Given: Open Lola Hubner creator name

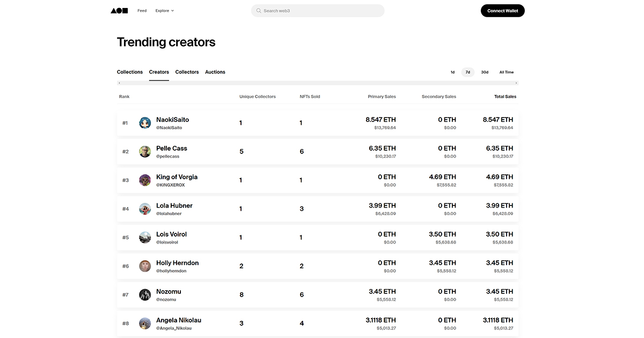Looking at the screenshot, I should tap(174, 205).
